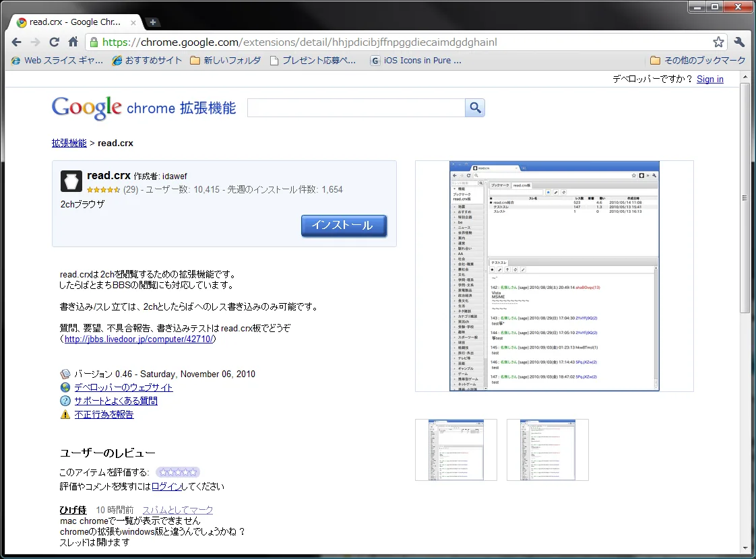
Task: Open a new tab with plus button
Action: tap(153, 22)
